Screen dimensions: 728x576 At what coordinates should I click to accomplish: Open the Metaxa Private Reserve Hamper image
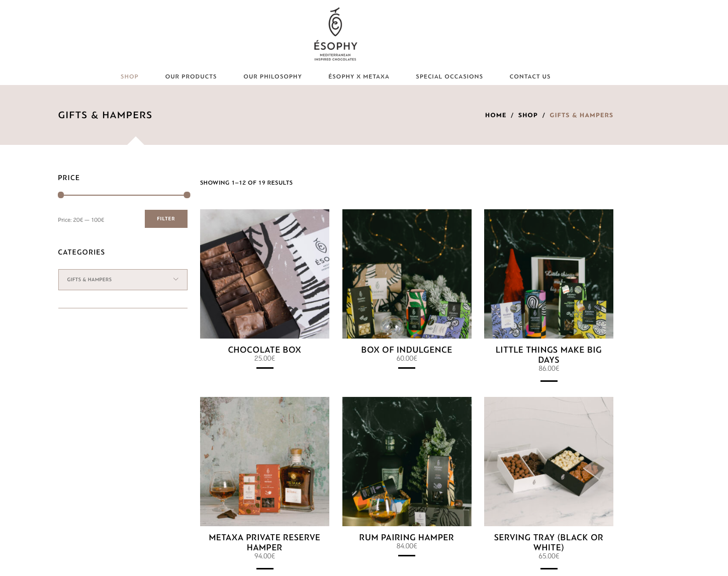264,461
